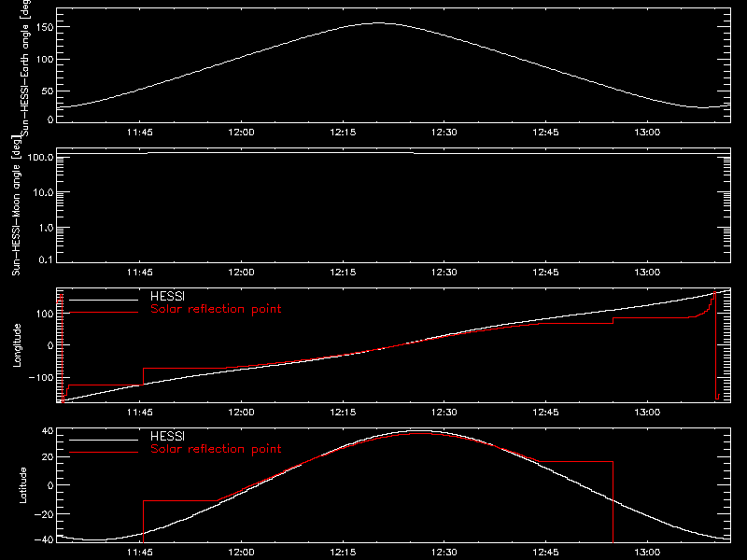This screenshot has height=560, width=747.
Task: Select HESSI legend text in Latitude plot
Action: [167, 436]
